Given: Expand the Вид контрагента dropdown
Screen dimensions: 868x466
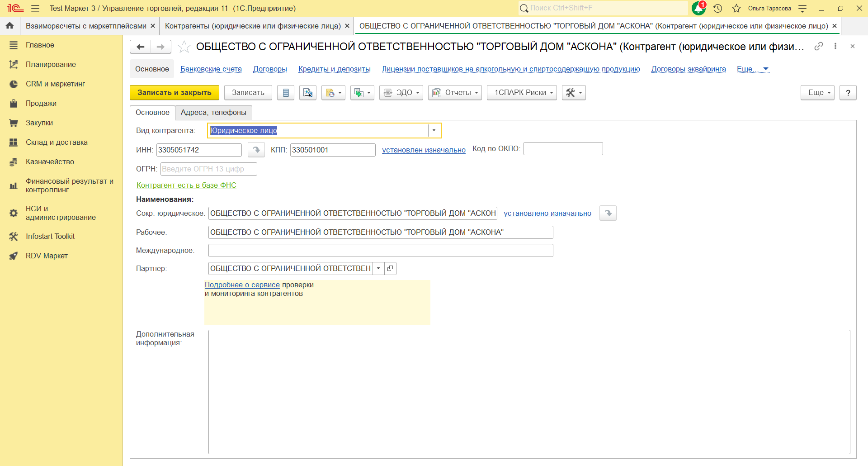Looking at the screenshot, I should coord(434,131).
